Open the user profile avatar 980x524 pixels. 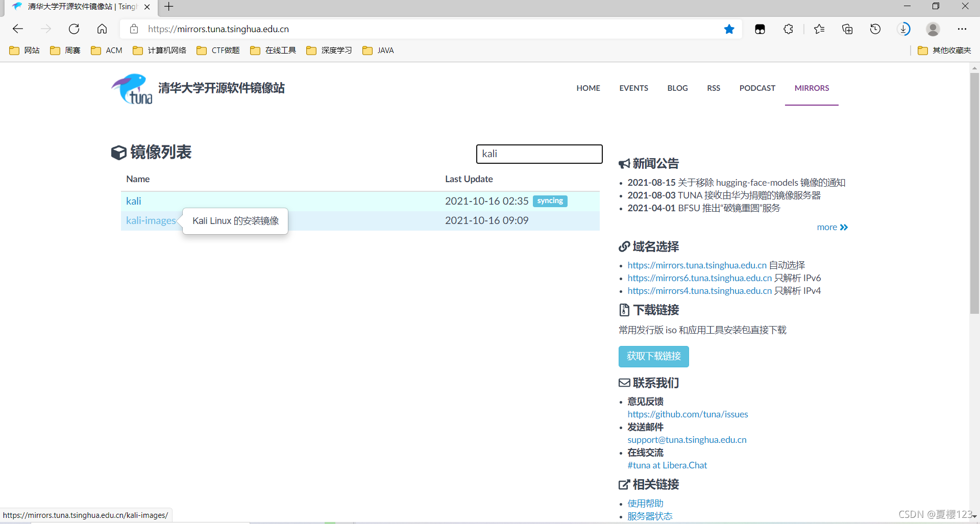click(x=933, y=29)
